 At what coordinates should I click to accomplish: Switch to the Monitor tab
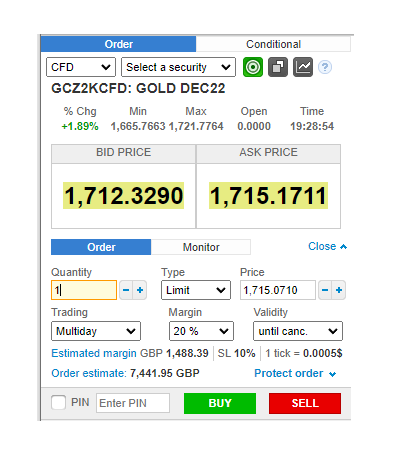[201, 247]
